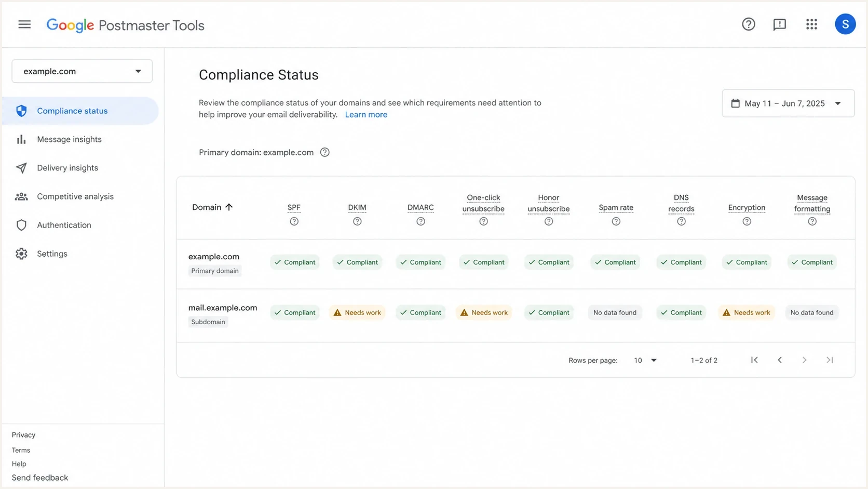
Task: Click the Spam rate column header
Action: click(x=616, y=207)
